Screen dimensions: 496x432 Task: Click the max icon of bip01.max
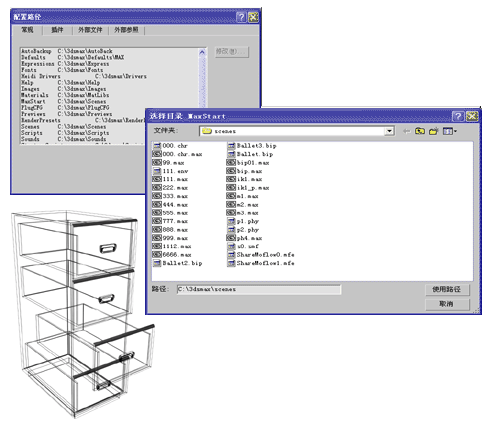pyautogui.click(x=231, y=163)
